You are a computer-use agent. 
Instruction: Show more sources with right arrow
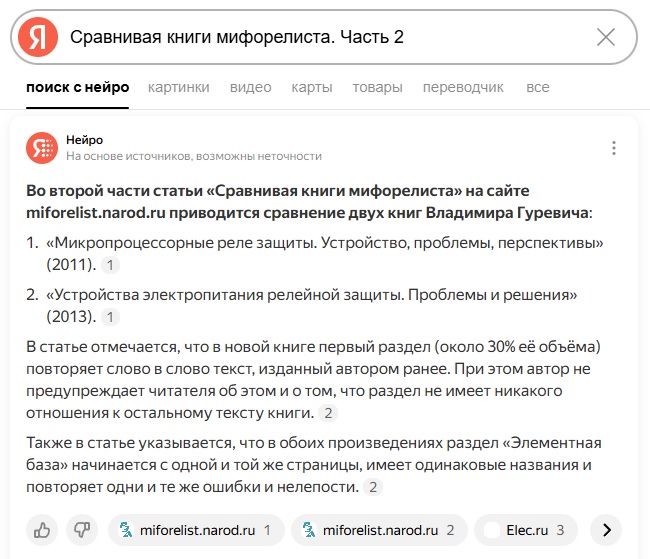pos(606,530)
